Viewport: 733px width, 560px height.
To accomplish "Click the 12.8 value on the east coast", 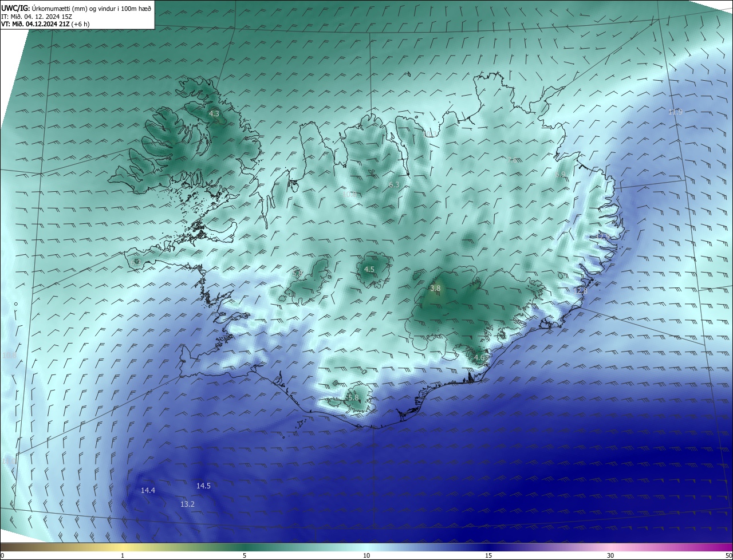I will [581, 291].
